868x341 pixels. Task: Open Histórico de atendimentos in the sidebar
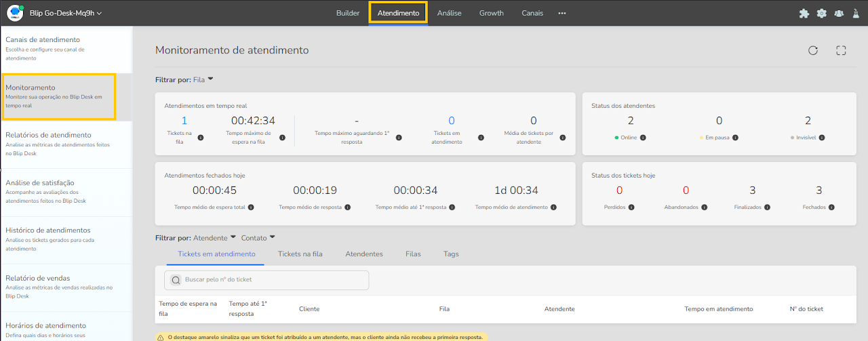[66, 239]
